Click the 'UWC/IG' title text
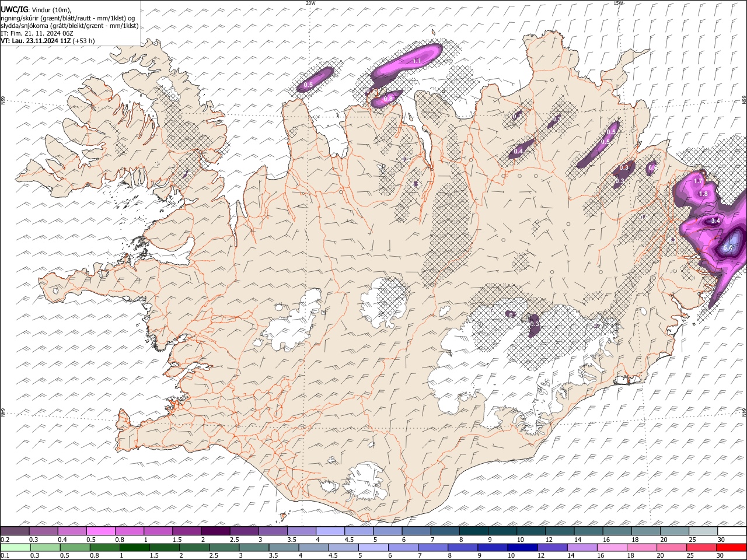This screenshot has width=747, height=560. [x=14, y=9]
